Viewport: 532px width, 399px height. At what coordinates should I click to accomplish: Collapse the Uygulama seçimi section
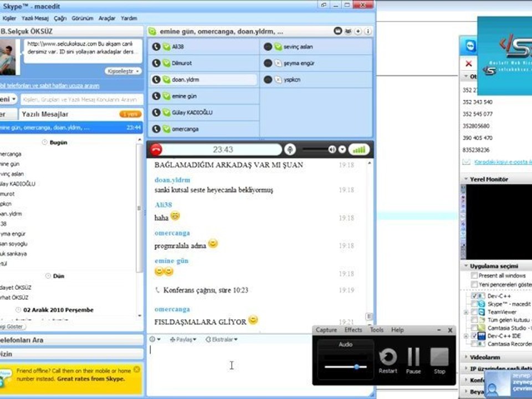466,265
